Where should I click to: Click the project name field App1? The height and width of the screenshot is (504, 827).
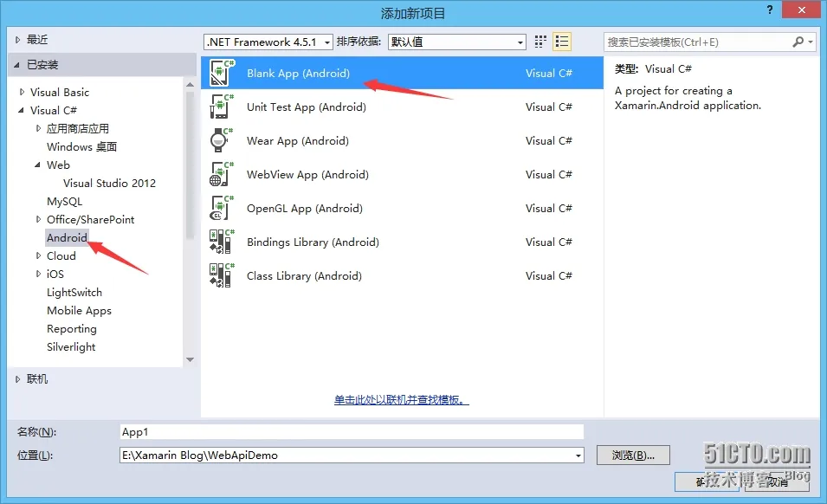click(352, 432)
